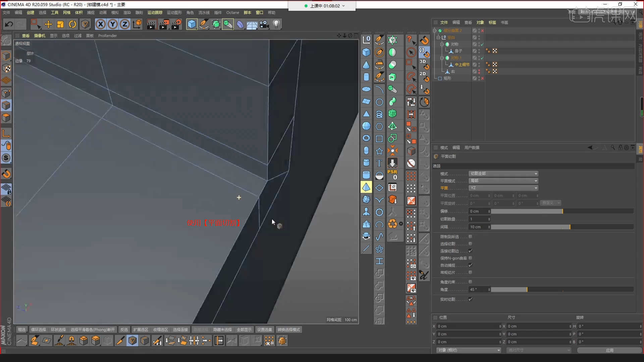Open the Cube primitive icon in top toolbar
Screen dimensions: 644x362
pos(192,24)
